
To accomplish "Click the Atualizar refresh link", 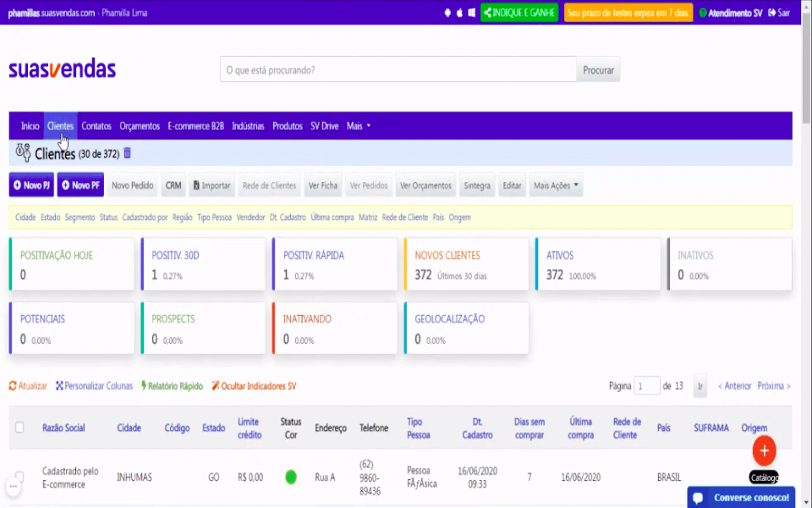I will [x=28, y=386].
